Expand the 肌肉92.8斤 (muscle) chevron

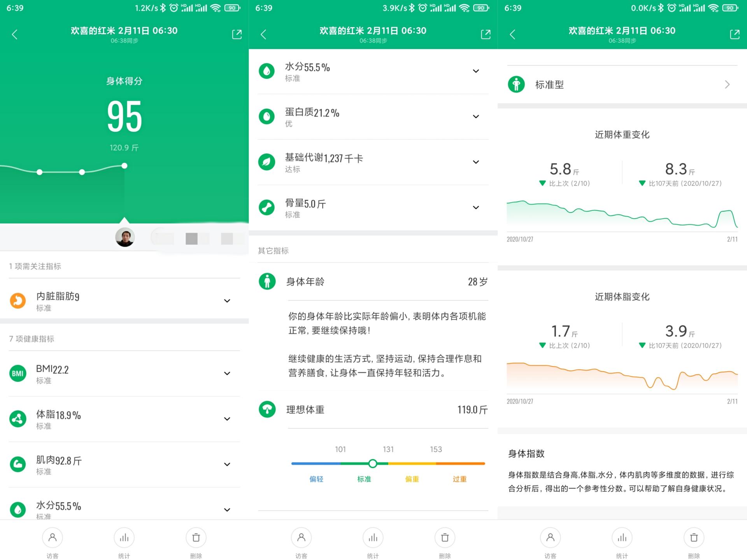[227, 464]
